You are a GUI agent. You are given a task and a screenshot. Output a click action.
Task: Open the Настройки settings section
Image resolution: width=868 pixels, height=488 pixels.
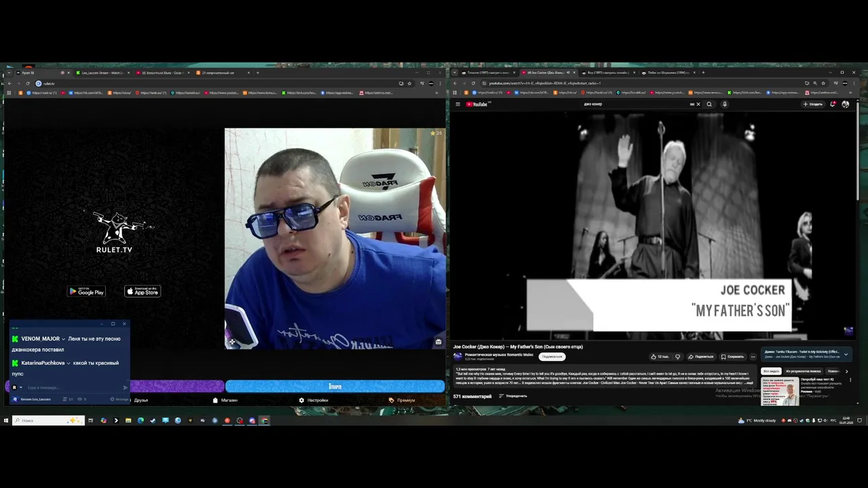click(x=313, y=401)
